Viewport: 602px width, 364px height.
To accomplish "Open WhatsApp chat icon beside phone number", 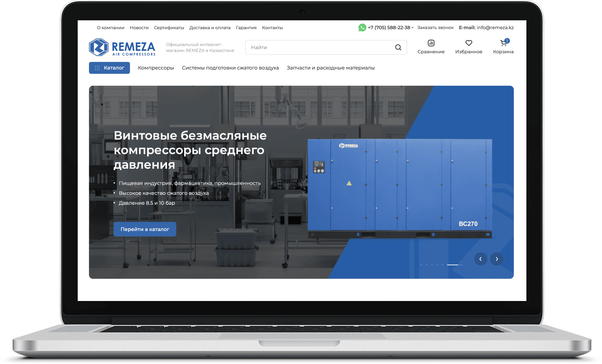I will pos(362,27).
